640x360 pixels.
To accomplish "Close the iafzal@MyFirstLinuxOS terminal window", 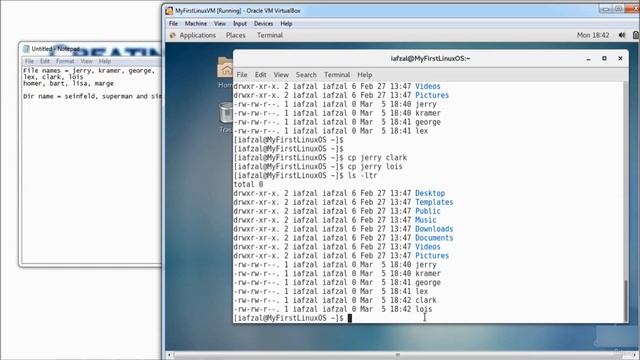I will (x=620, y=59).
